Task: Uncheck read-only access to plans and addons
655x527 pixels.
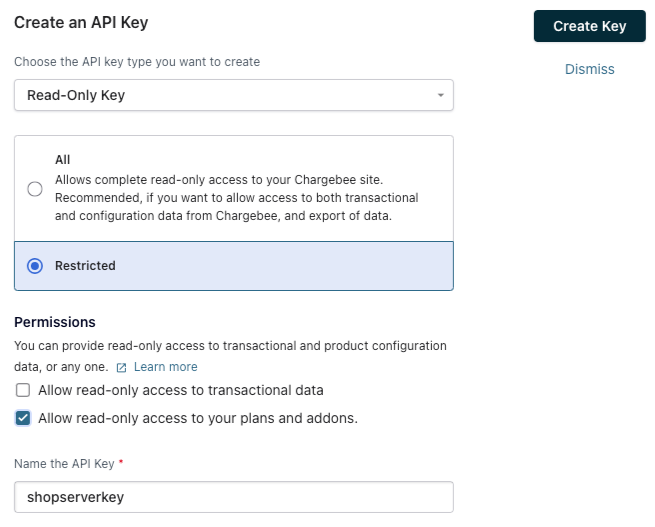Action: [x=23, y=418]
